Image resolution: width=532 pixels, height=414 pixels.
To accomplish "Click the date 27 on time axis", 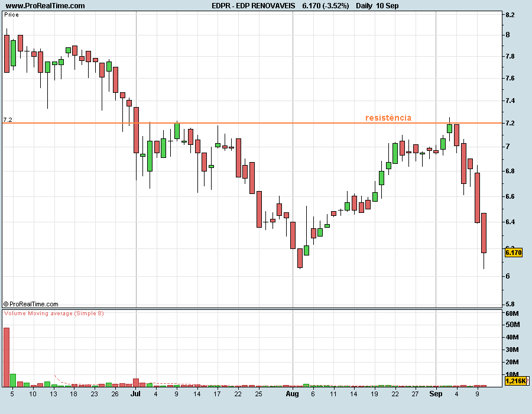I will (416, 394).
